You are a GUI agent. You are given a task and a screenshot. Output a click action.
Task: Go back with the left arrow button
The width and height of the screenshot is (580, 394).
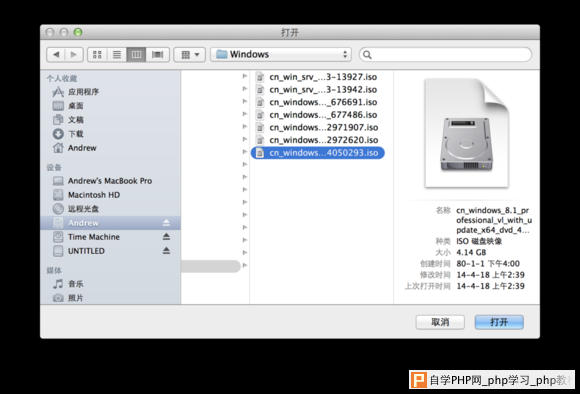tap(56, 55)
